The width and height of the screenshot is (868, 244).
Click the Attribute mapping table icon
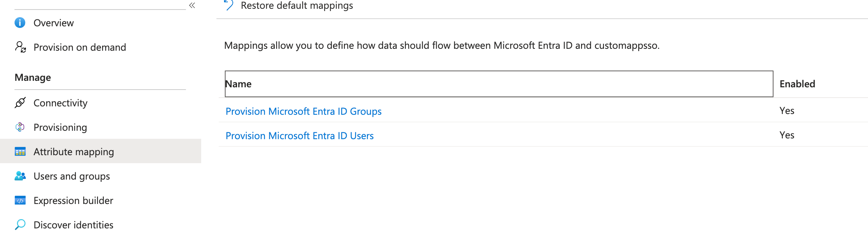coord(20,152)
